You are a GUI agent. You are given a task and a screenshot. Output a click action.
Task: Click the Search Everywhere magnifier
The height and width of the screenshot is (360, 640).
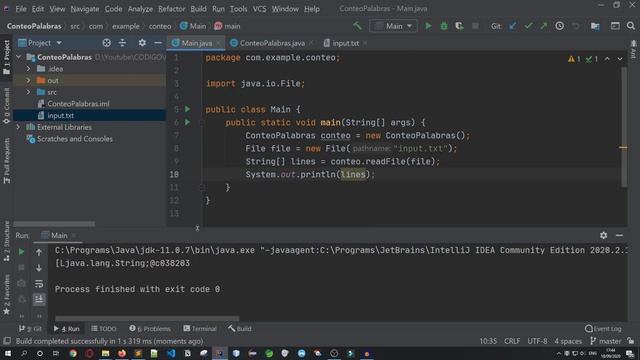(631, 26)
